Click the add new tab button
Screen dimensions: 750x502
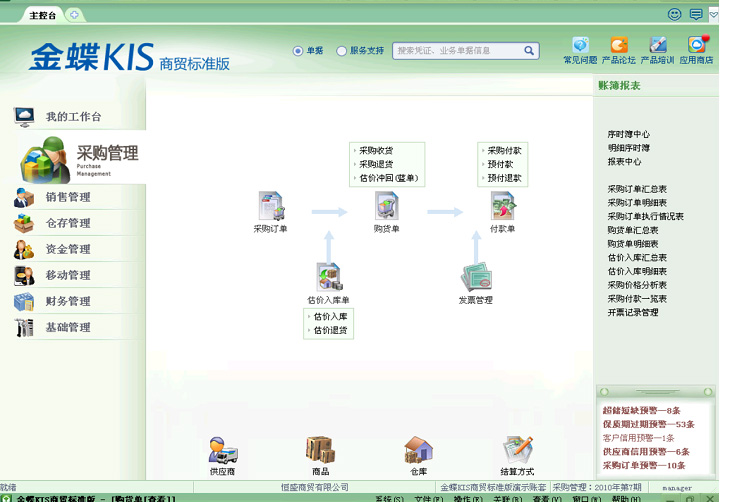tap(74, 15)
